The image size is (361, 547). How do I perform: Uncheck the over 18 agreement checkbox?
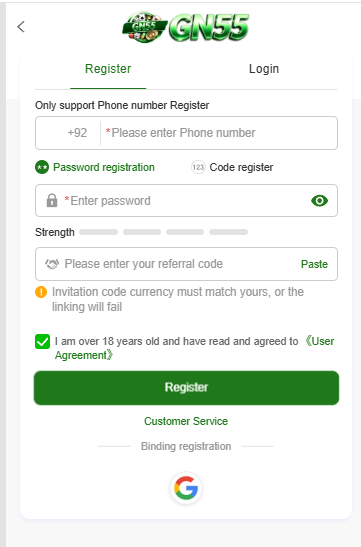(x=43, y=342)
